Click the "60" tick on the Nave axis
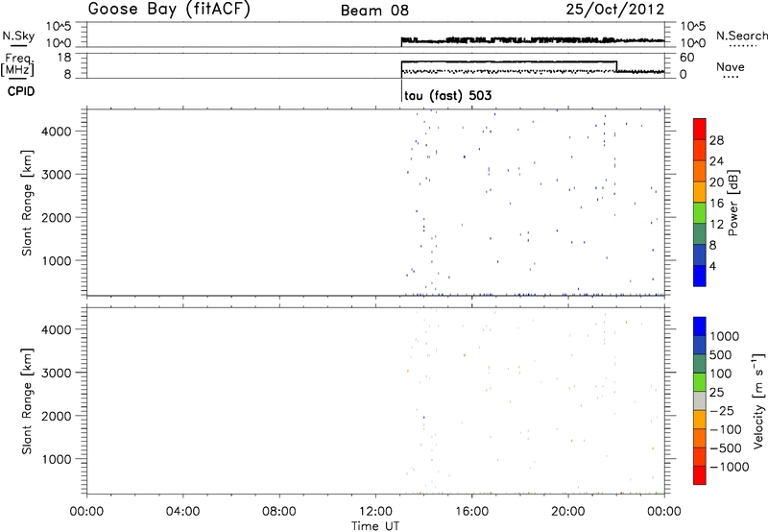This screenshot has width=768, height=532. (x=686, y=58)
